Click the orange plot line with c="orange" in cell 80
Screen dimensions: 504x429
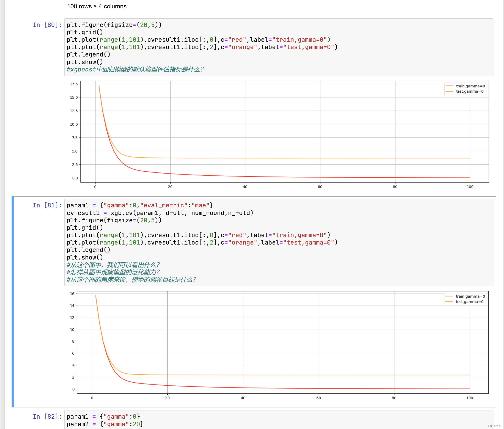point(202,47)
